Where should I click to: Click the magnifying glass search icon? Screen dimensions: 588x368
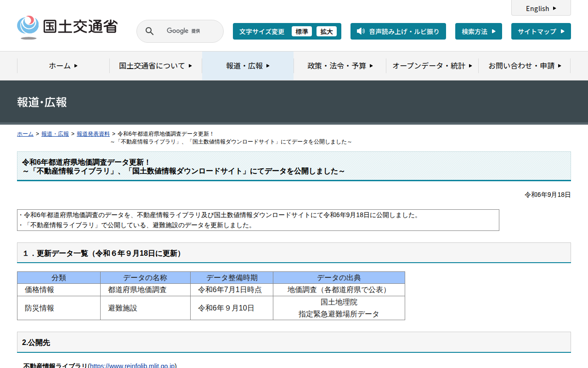pyautogui.click(x=149, y=31)
